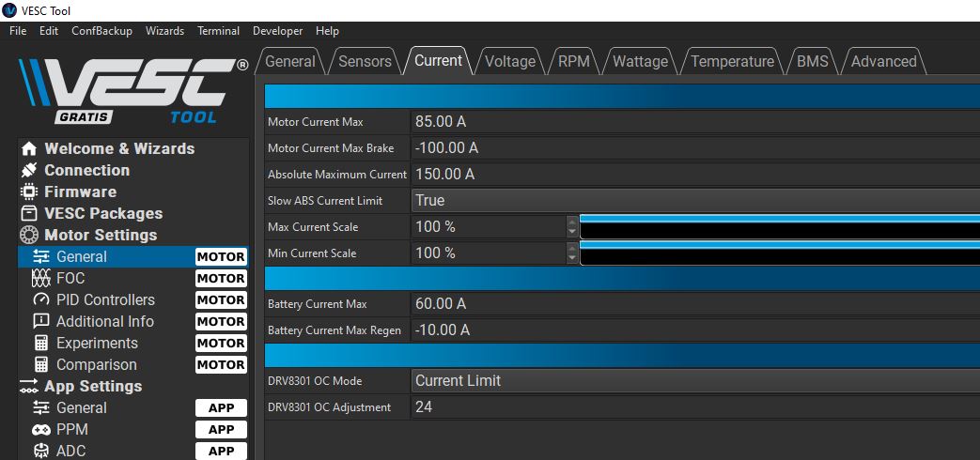Click the Min Current Scale spinner arrows
The width and height of the screenshot is (980, 460).
coord(572,253)
